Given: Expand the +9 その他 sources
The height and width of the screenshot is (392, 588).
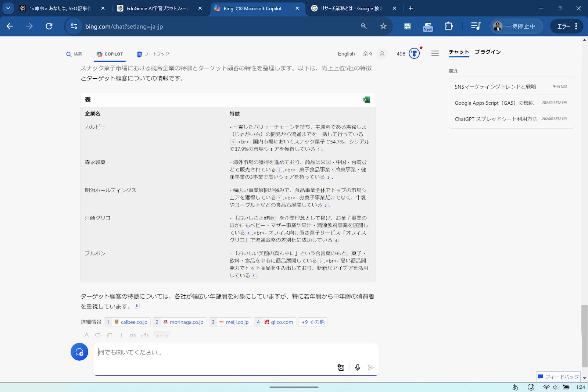Looking at the screenshot, I should pos(313,322).
